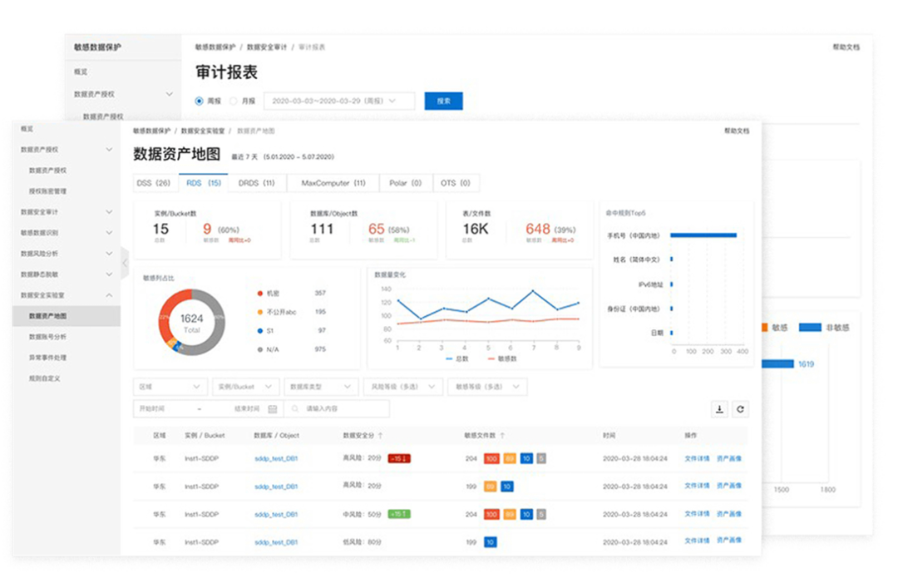Click 搜索 button in audit report window
The width and height of the screenshot is (898, 588).
click(444, 101)
